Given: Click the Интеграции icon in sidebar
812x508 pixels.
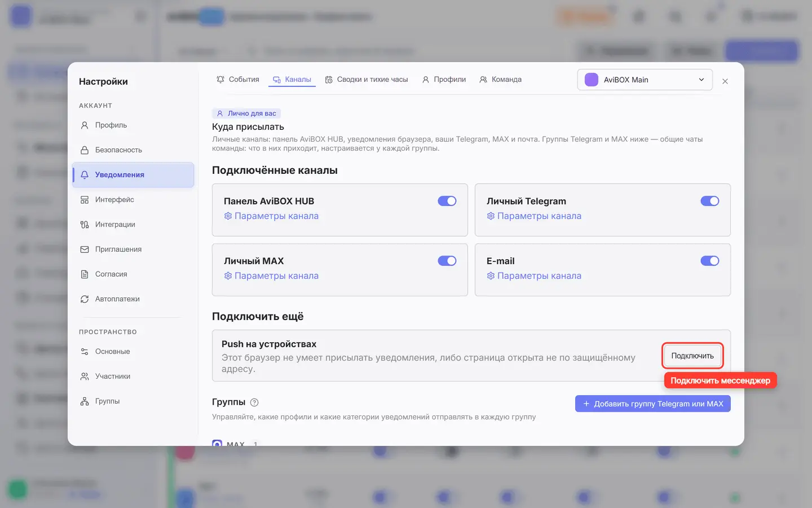Looking at the screenshot, I should pos(85,225).
